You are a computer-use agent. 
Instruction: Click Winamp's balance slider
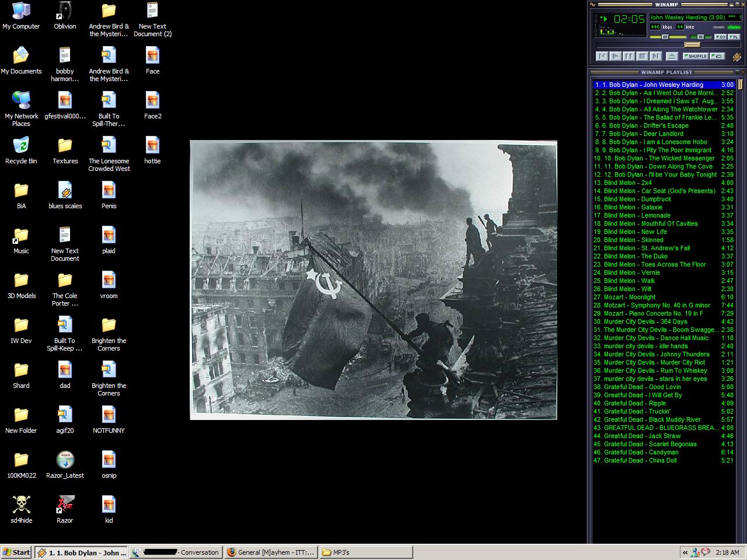[x=701, y=37]
